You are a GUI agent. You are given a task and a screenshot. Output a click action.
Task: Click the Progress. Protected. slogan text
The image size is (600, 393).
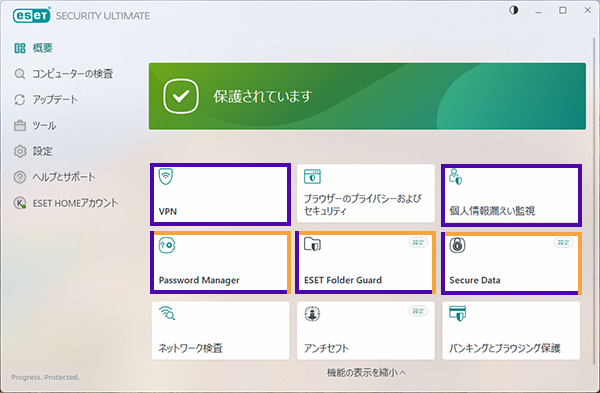[46, 377]
